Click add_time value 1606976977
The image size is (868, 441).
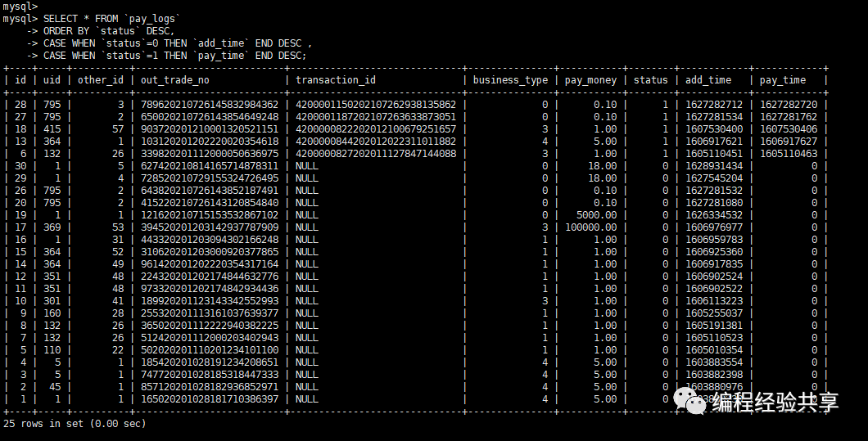point(714,227)
